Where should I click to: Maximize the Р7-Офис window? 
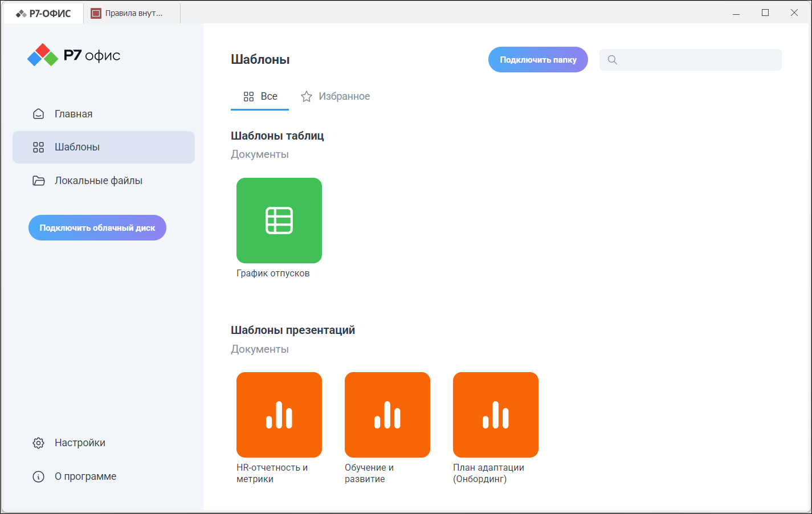tap(765, 13)
